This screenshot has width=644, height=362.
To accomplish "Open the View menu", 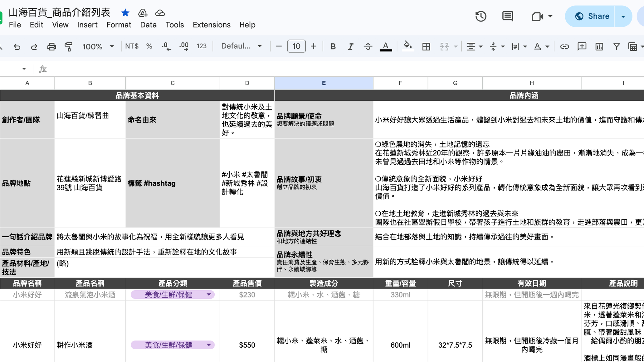I will coord(60,25).
